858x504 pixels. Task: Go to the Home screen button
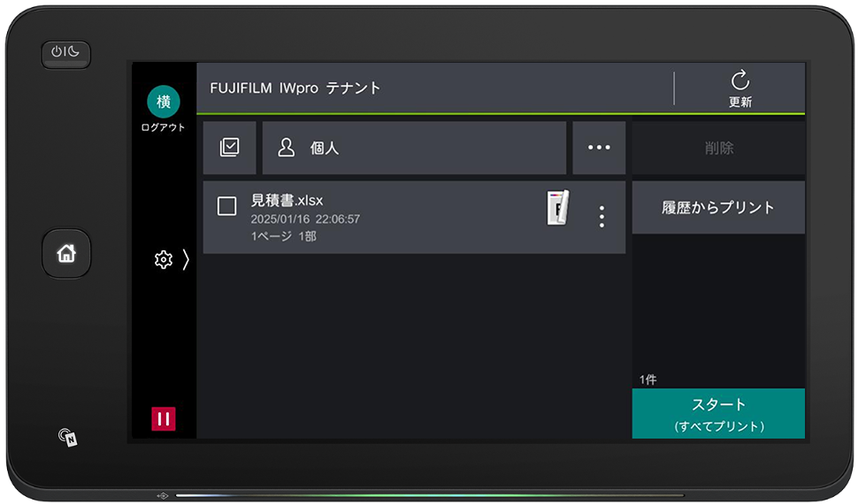coord(66,254)
